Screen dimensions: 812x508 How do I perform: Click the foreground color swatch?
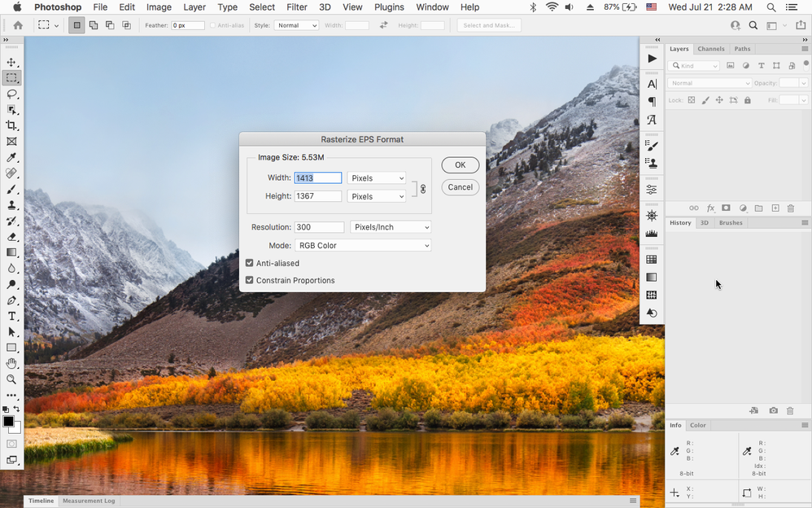pyautogui.click(x=8, y=421)
